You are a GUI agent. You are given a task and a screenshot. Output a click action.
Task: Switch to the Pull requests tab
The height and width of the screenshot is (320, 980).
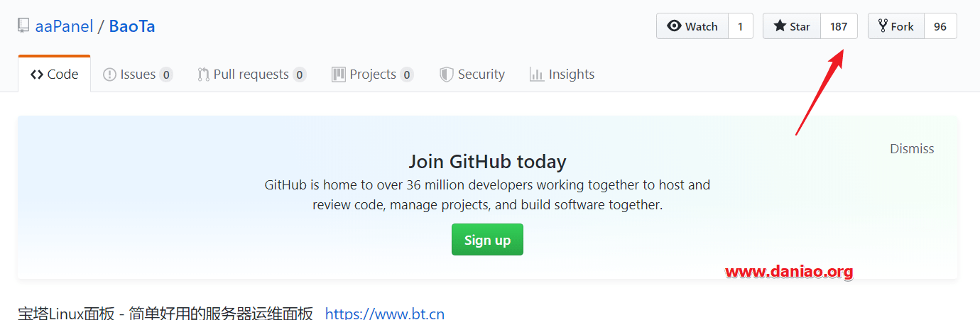[252, 75]
